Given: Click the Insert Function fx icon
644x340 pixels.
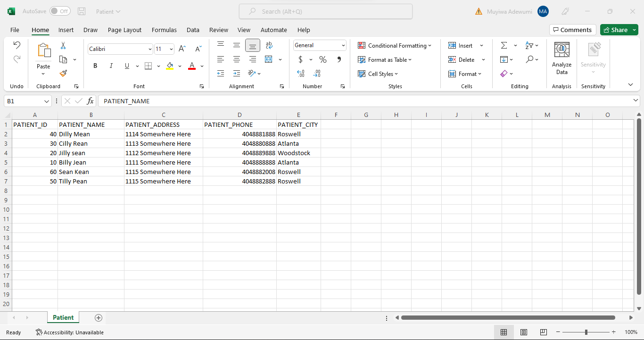Looking at the screenshot, I should [90, 101].
